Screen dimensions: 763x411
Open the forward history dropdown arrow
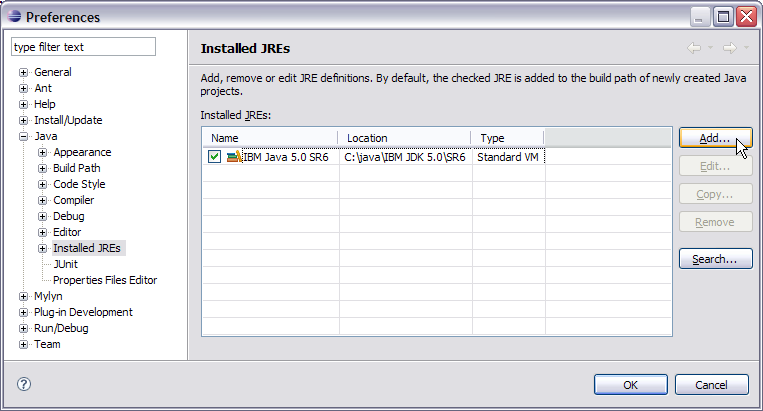pyautogui.click(x=746, y=49)
